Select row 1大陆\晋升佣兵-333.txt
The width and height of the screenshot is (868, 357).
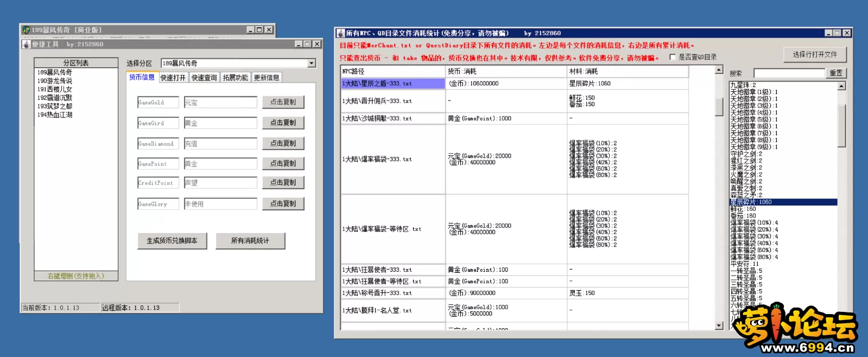(x=393, y=101)
